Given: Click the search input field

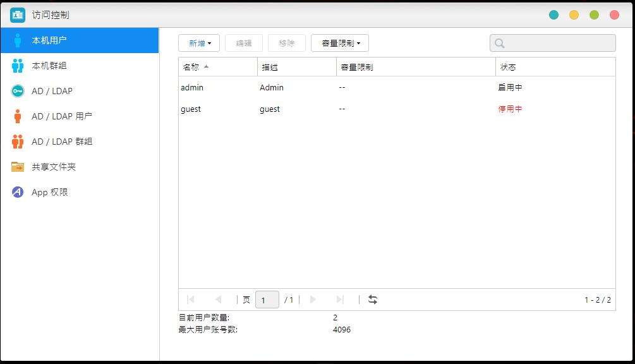Looking at the screenshot, I should [556, 42].
